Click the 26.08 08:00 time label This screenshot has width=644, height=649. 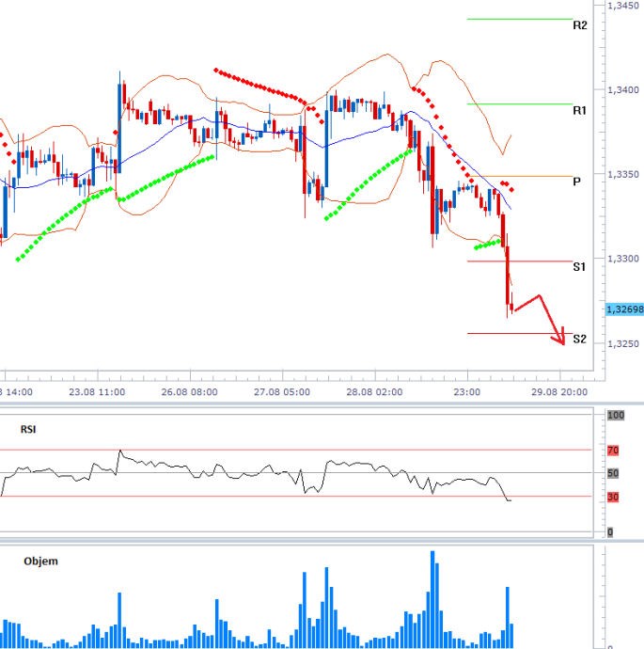tap(189, 392)
